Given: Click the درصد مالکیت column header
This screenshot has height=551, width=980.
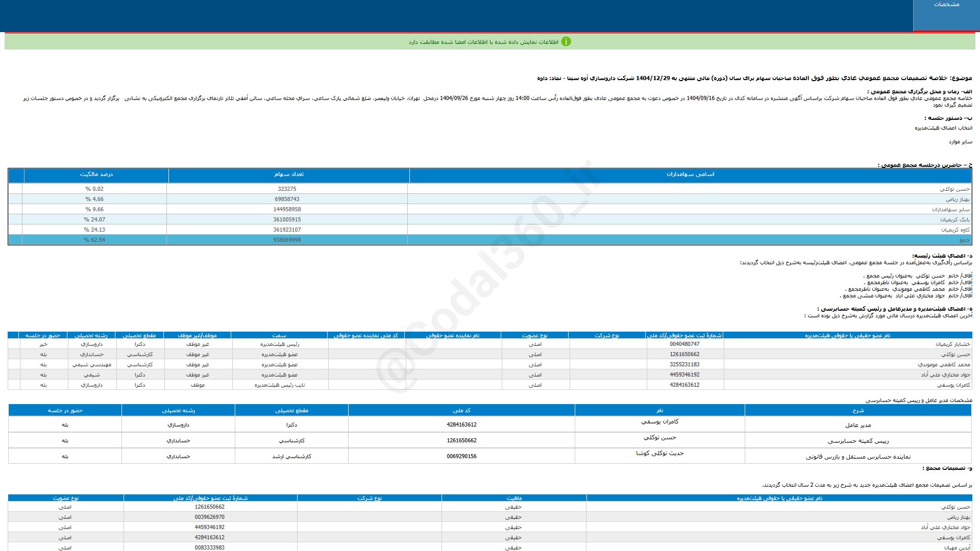Looking at the screenshot, I should (96, 174).
